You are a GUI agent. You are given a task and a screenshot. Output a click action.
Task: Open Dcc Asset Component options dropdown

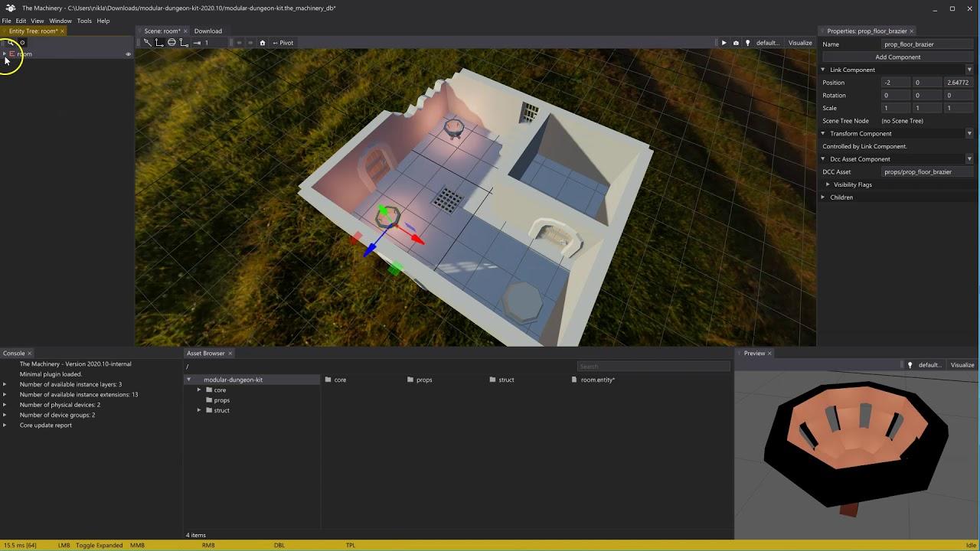point(969,159)
